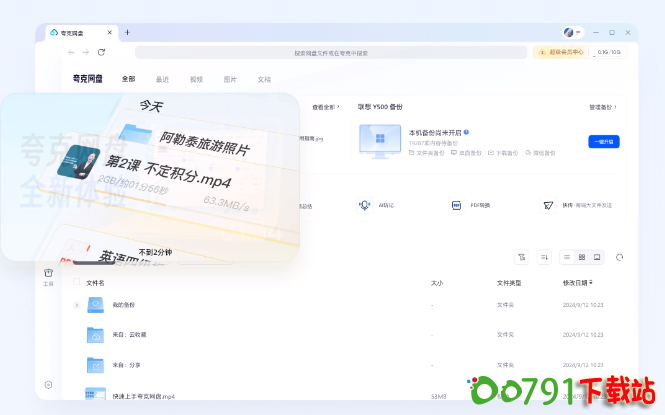Switch to list view layout

tap(567, 257)
